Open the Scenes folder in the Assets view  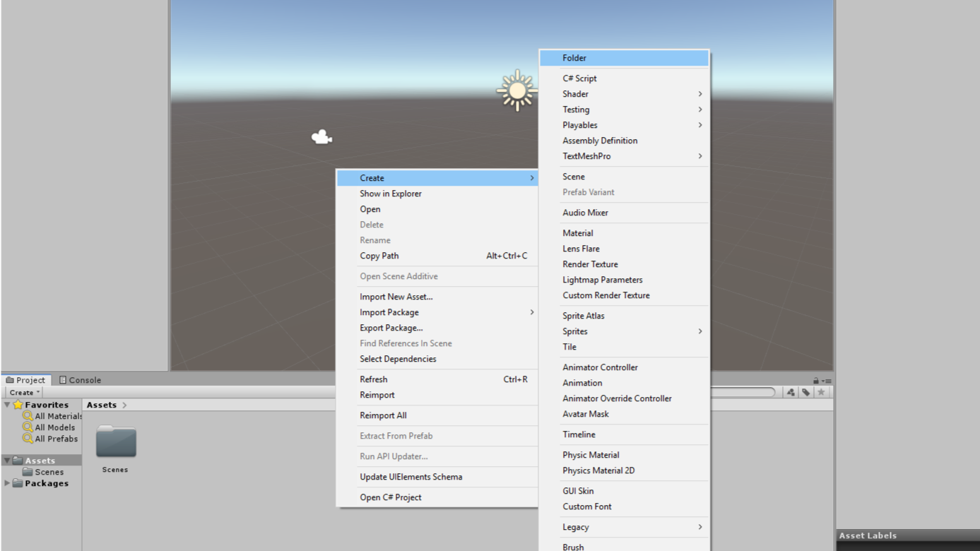pyautogui.click(x=114, y=442)
